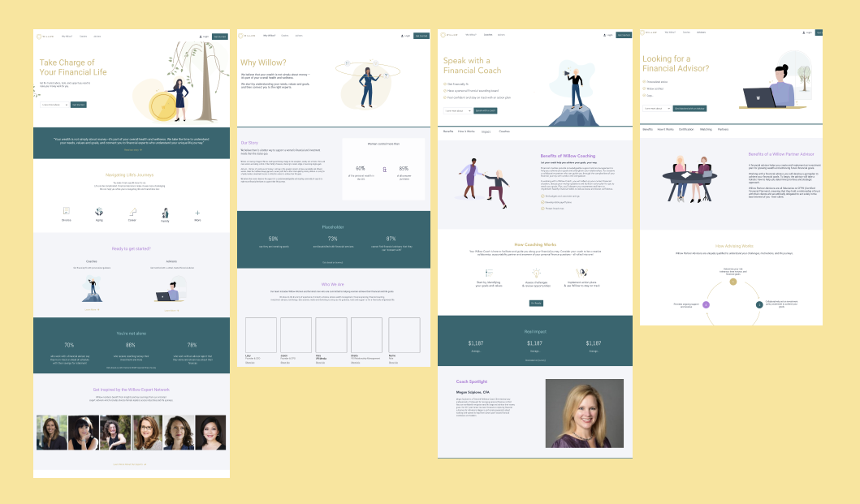This screenshot has height=504, width=860.
Task: Click first checkmark bullet on Financial Advisor hero
Action: tap(645, 82)
